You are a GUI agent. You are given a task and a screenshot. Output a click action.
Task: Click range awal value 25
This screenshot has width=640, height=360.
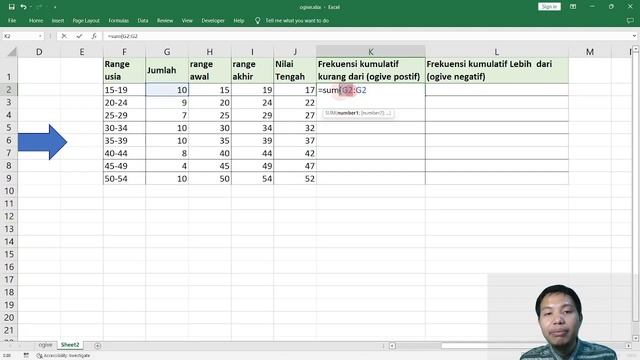(209, 115)
